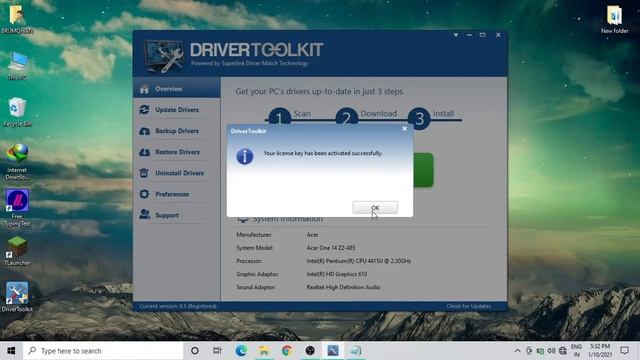Viewport: 640px width, 360px height.
Task: Click the Support people icon
Action: (x=144, y=214)
